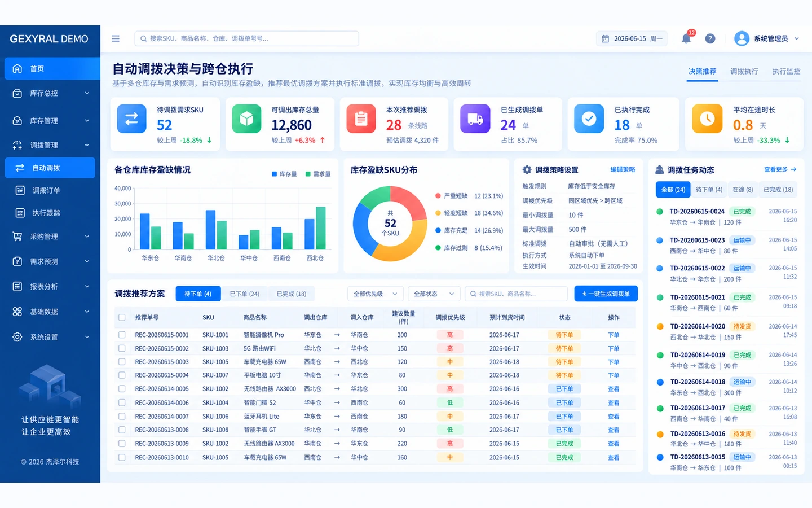Click the 可调出库存总量 green cube icon

point(246,119)
